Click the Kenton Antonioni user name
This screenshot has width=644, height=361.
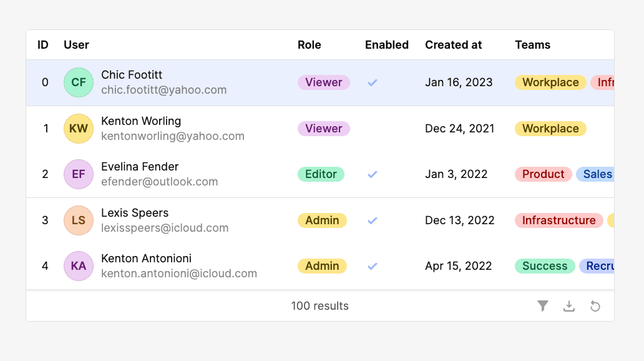point(146,259)
